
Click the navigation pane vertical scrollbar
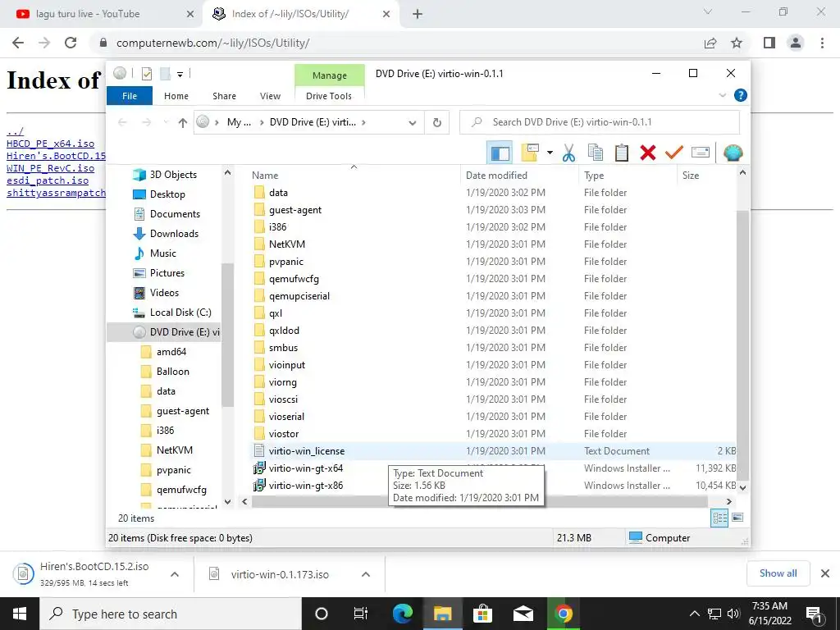click(228, 335)
